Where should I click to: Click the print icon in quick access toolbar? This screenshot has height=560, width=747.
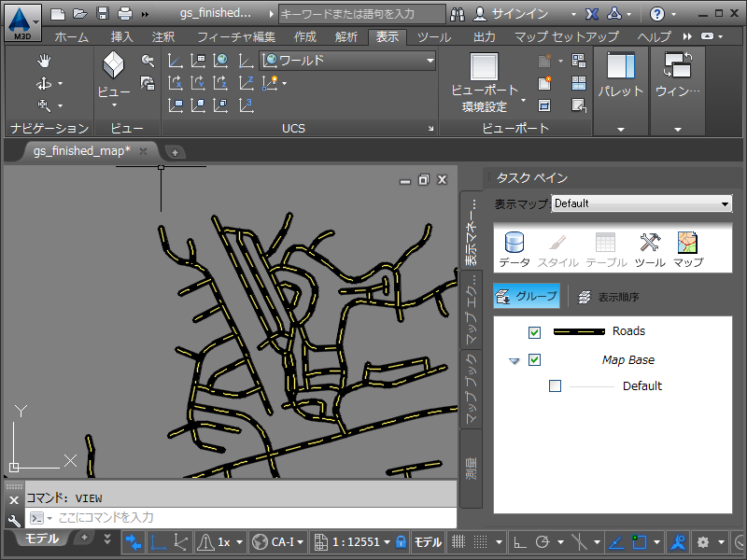point(124,14)
